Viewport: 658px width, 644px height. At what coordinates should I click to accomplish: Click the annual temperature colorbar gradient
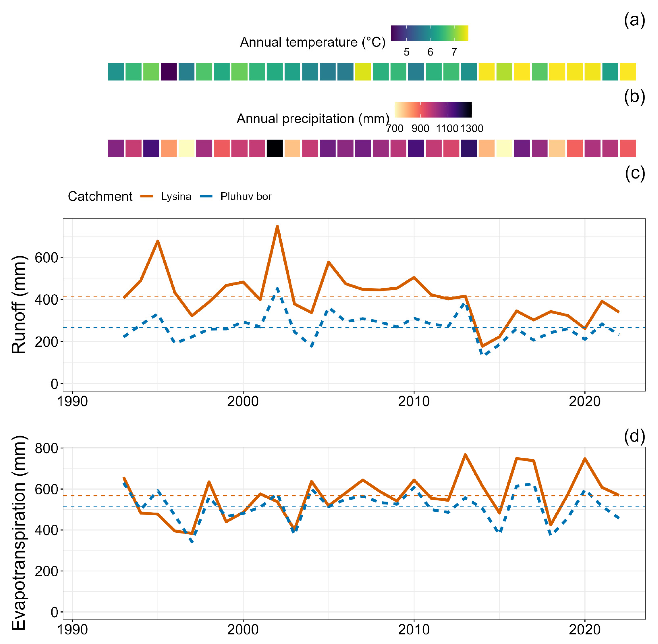[x=430, y=33]
